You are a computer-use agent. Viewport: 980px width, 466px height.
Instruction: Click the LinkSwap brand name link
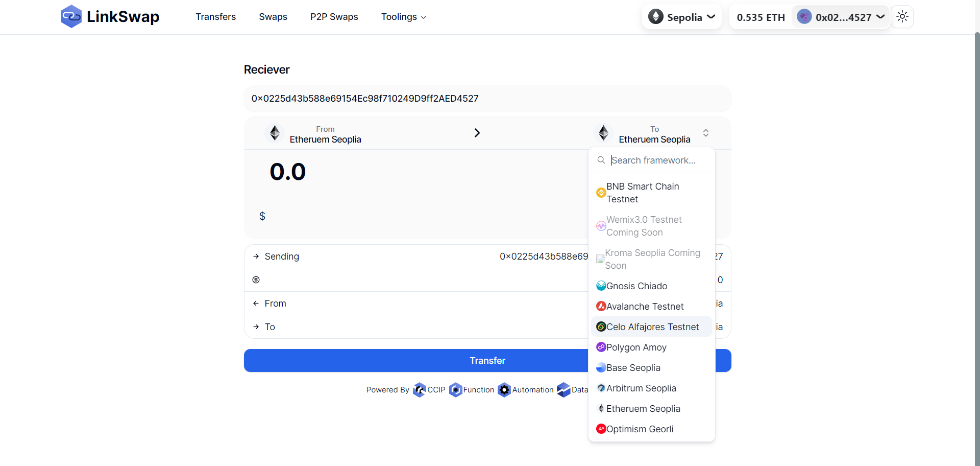pos(123,16)
